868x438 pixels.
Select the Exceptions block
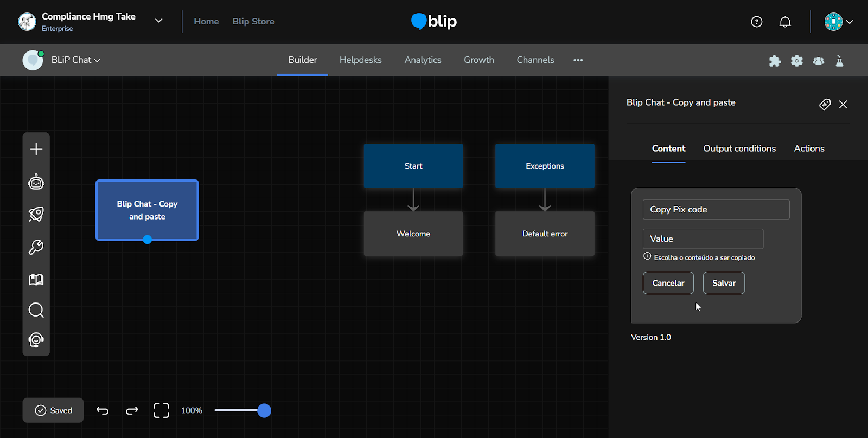[545, 166]
